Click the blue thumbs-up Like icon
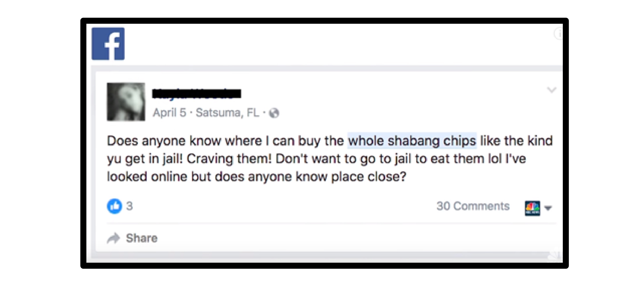 tap(115, 206)
